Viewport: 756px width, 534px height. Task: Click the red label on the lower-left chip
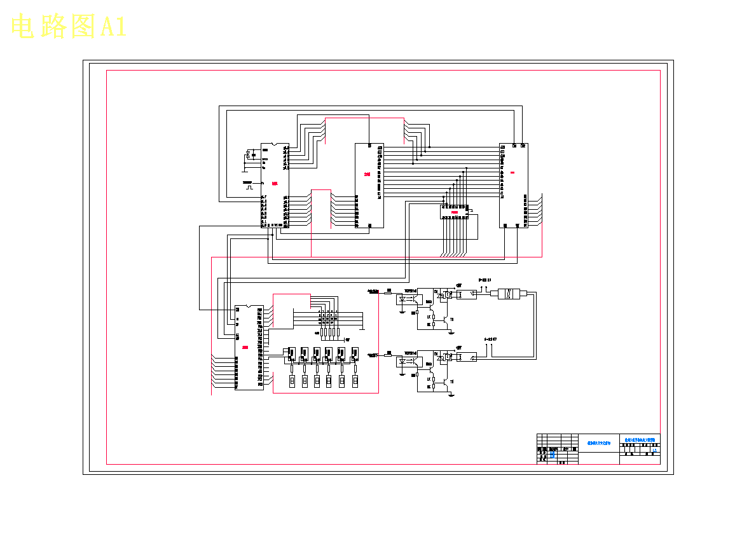pos(245,347)
